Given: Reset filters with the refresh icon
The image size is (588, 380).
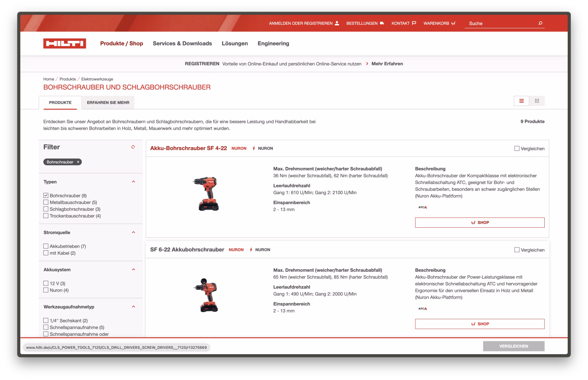Looking at the screenshot, I should [133, 147].
